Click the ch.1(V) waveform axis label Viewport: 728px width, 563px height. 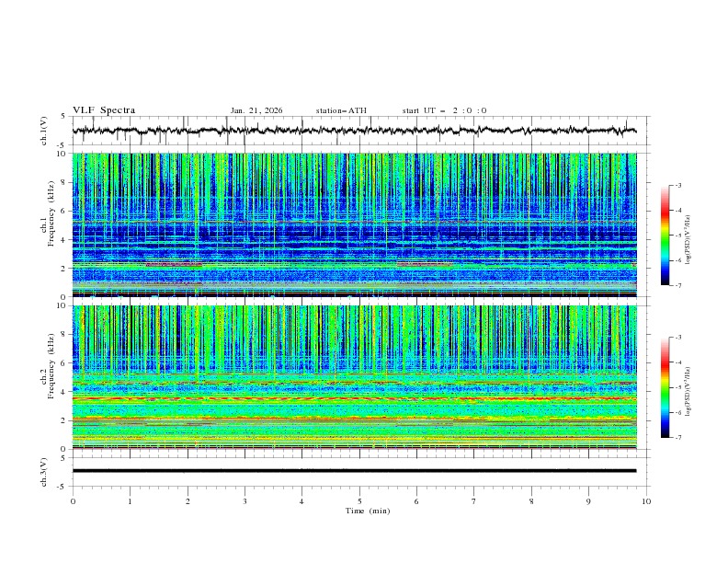click(x=44, y=132)
